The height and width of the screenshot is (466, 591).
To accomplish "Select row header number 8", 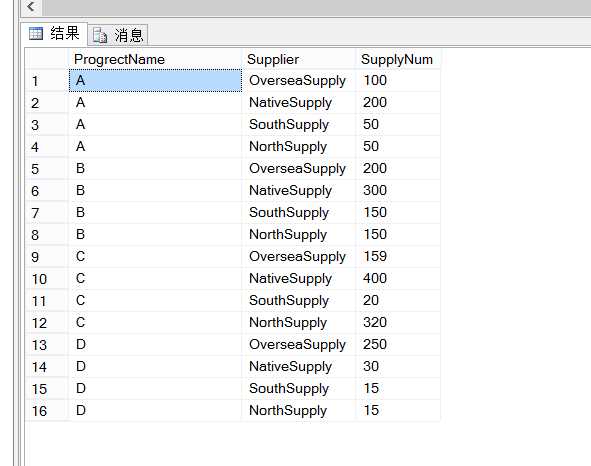I will tap(47, 235).
